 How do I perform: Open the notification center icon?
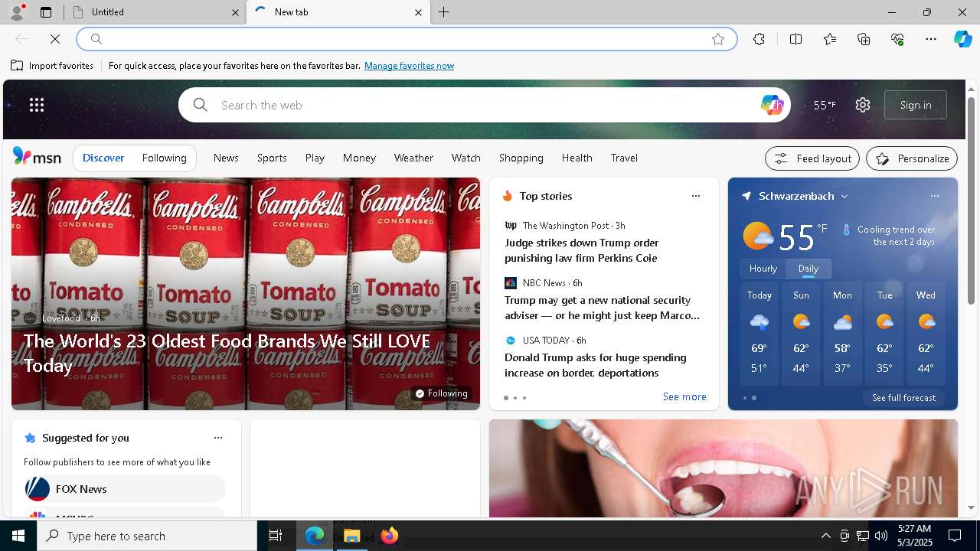pos(955,536)
